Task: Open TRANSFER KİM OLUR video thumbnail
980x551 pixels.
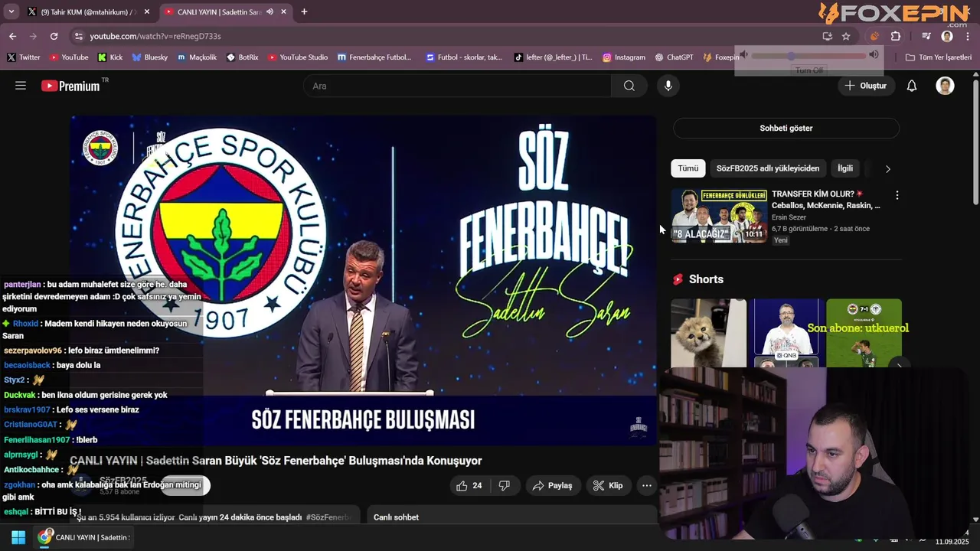Action: coord(719,216)
